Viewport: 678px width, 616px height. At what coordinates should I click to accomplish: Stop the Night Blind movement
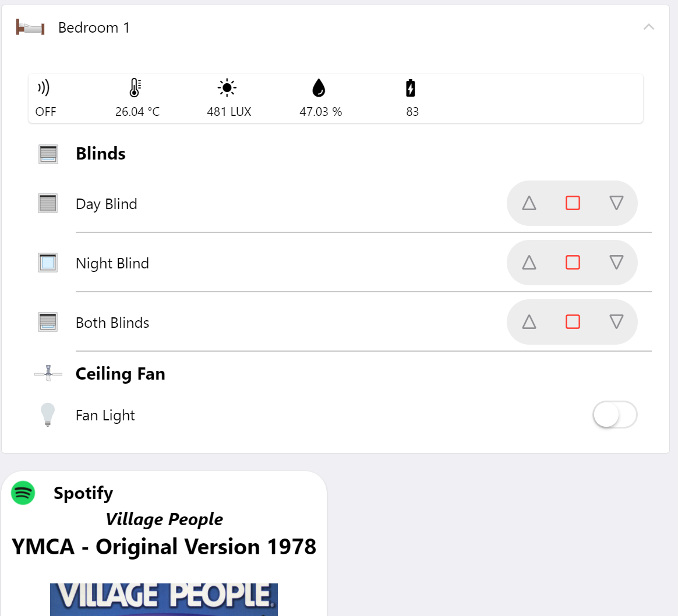573,263
